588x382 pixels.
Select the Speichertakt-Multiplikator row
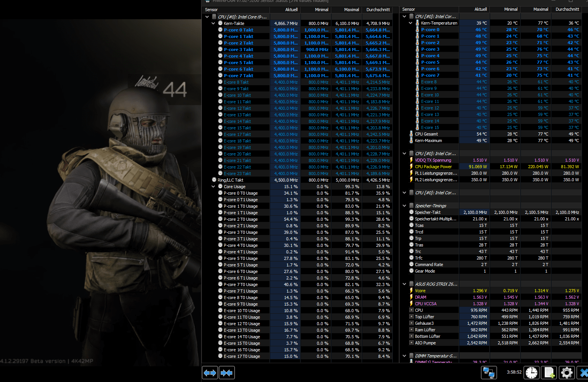(491, 219)
